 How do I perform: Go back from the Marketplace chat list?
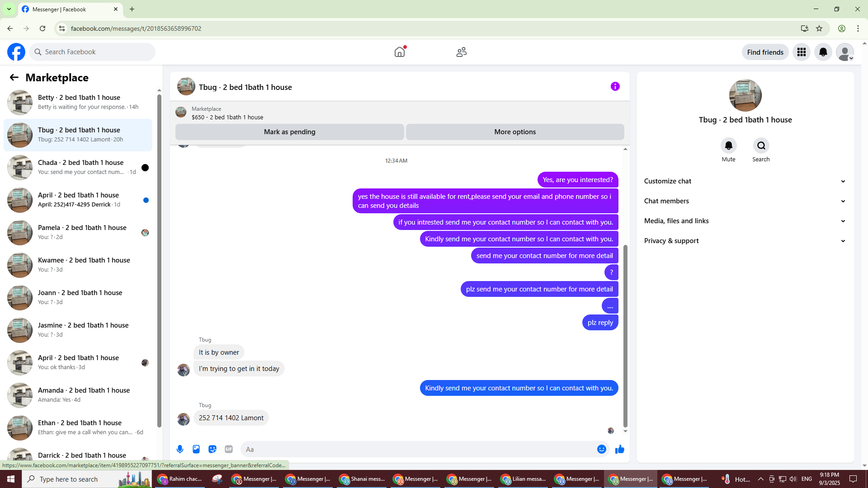tap(14, 77)
